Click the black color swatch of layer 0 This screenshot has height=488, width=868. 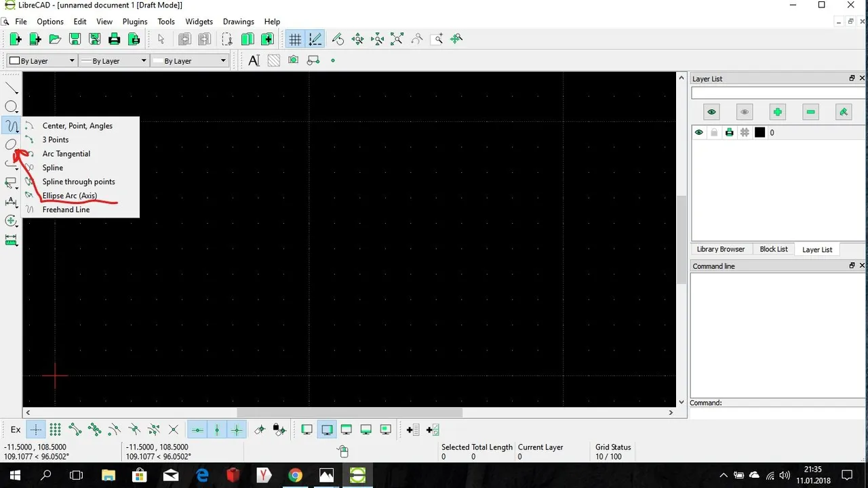(x=759, y=133)
